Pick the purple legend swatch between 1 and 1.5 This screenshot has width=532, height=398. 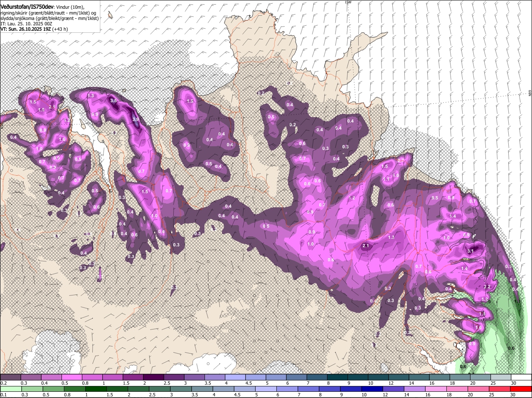click(x=112, y=377)
